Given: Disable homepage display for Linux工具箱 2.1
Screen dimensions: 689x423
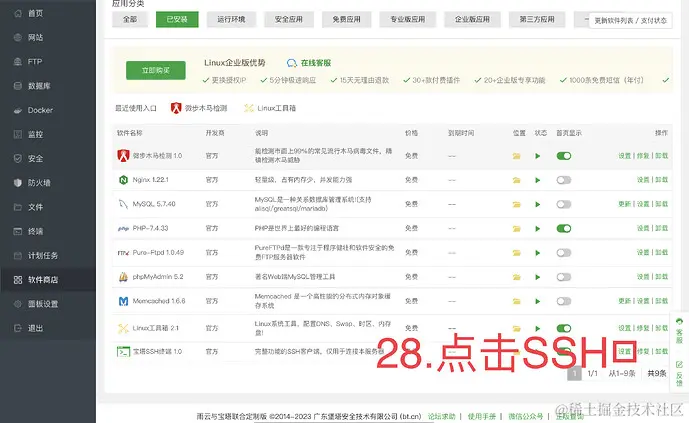Looking at the screenshot, I should pos(564,328).
